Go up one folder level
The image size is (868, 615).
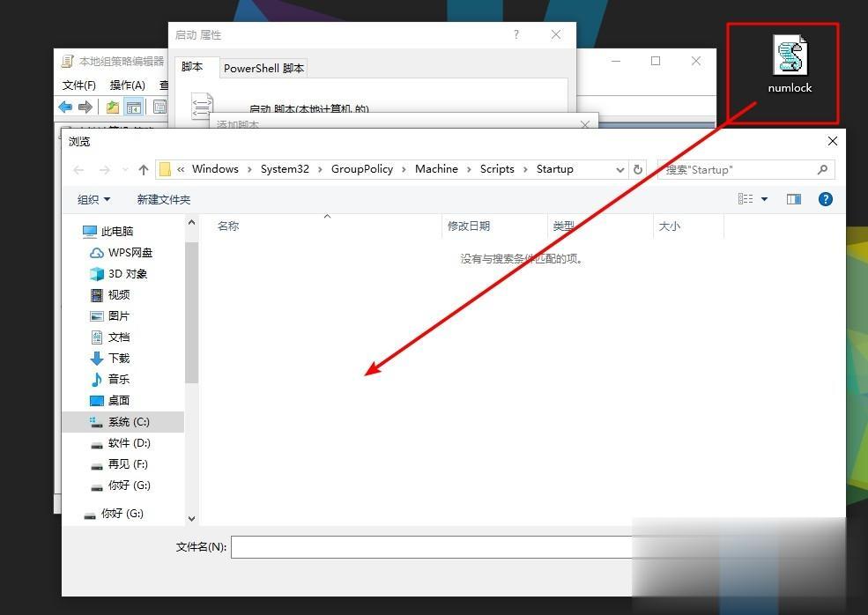tap(144, 170)
